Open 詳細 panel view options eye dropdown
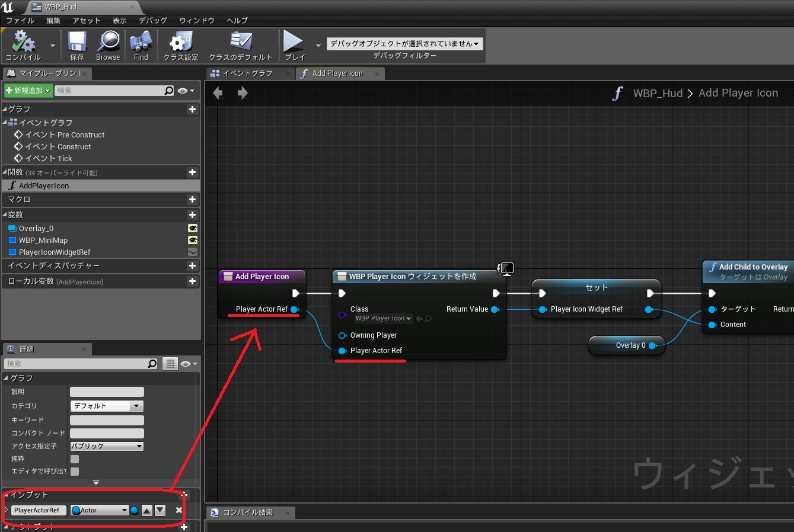 tap(189, 364)
